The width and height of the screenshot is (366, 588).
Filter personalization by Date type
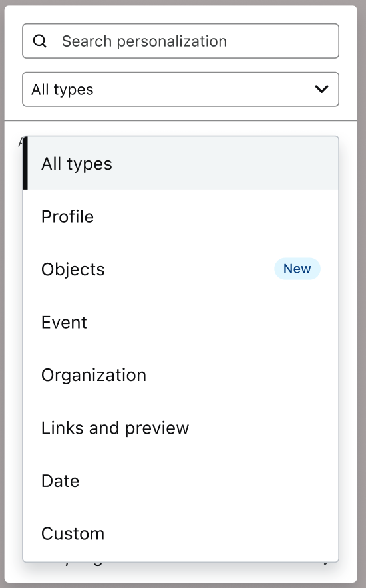point(181,481)
